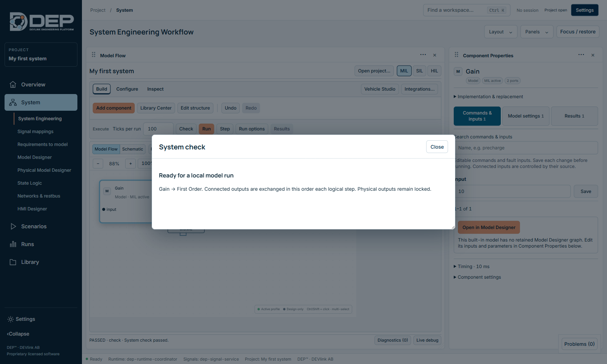Click Open in Model Designer button
This screenshot has height=364, width=607.
489,227
